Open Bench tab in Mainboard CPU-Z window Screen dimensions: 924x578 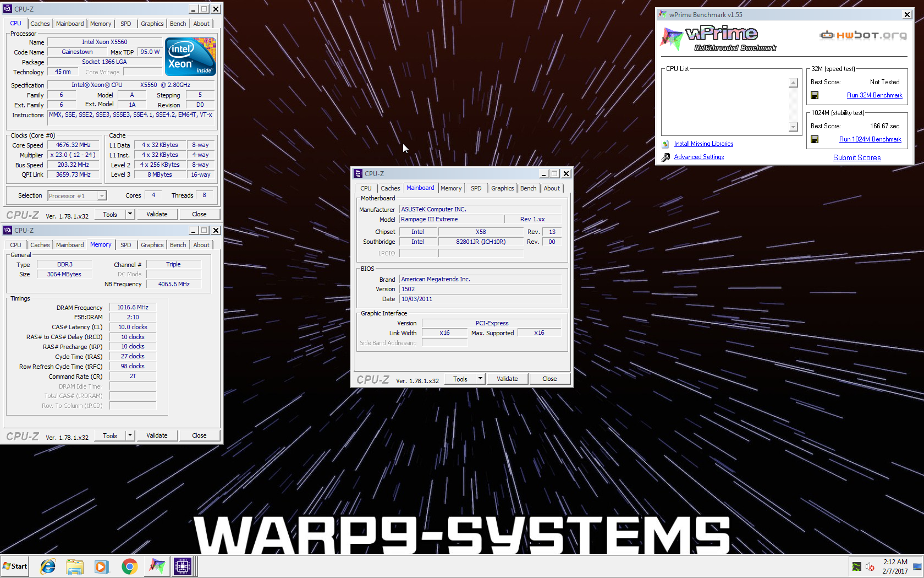click(x=528, y=188)
